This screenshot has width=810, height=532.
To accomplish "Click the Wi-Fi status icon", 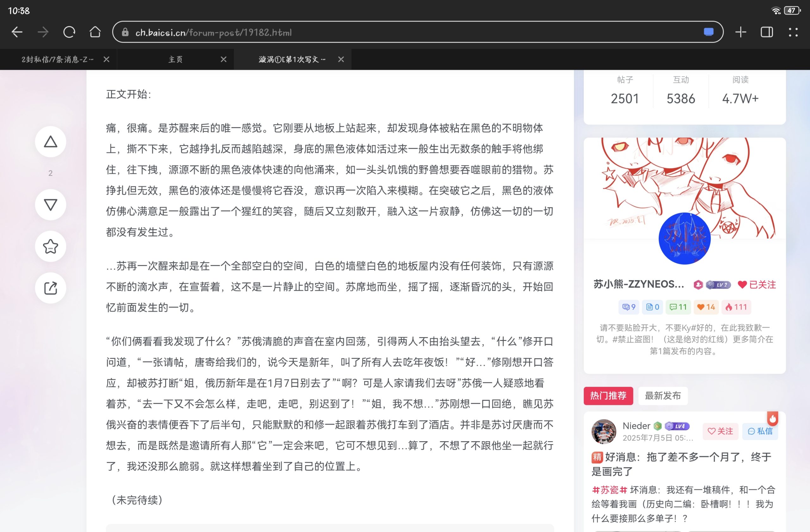I will 776,10.
